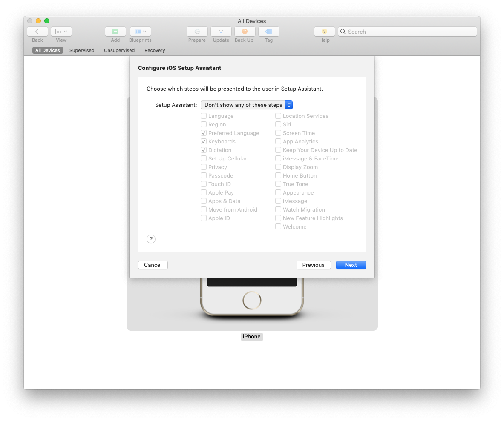The image size is (504, 421).
Task: Open the Blueprints toolbar menu
Action: click(x=140, y=32)
